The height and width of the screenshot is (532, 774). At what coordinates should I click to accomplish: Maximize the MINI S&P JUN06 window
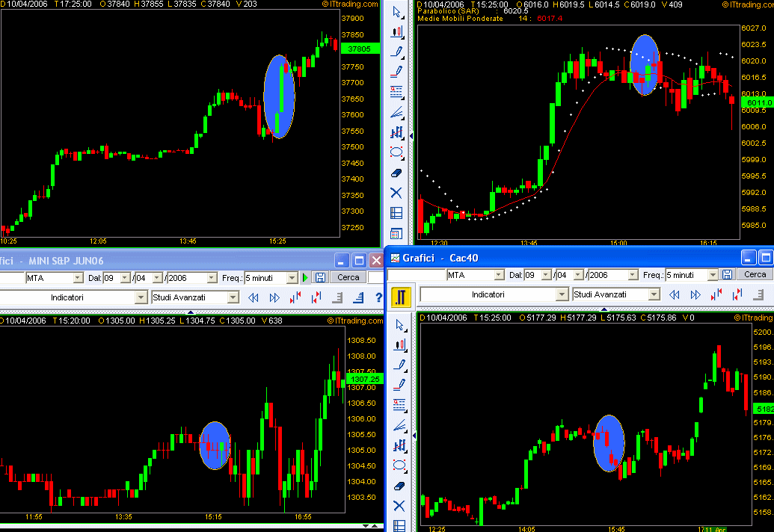[359, 260]
